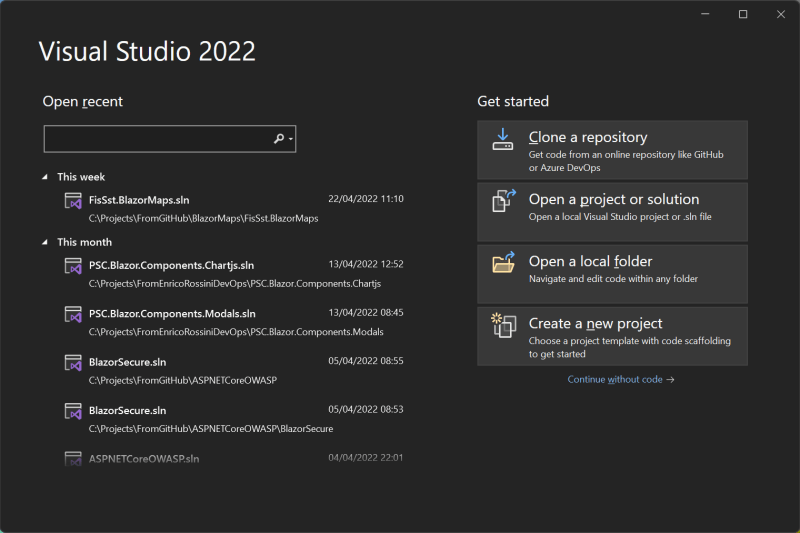Choose Open a project or solution
The image size is (800, 533).
click(x=612, y=212)
